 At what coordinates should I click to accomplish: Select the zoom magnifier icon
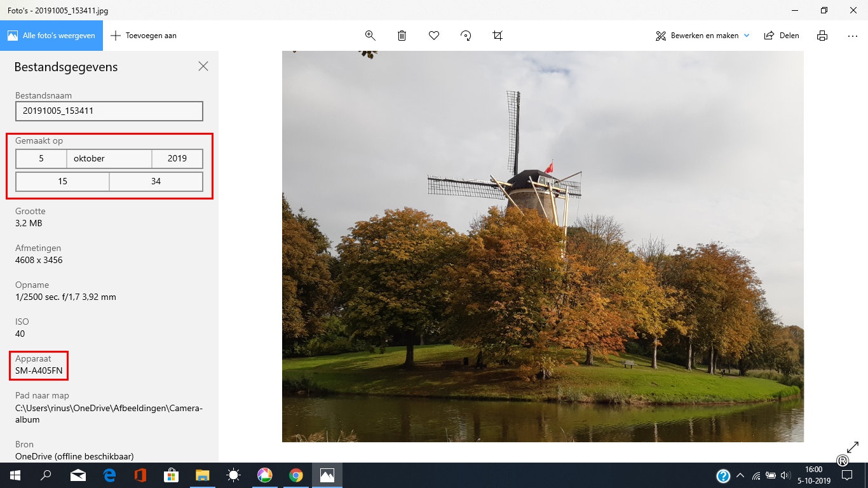370,36
